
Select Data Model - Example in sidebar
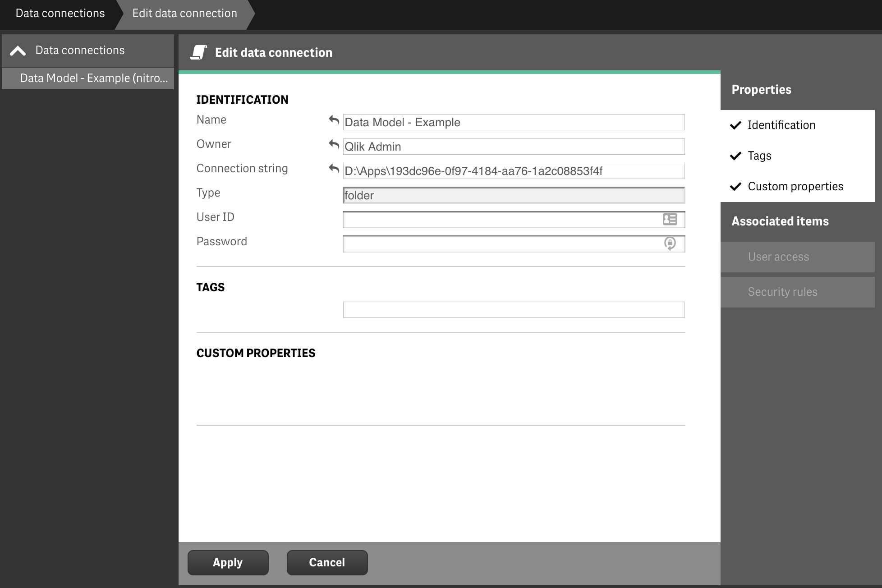93,78
